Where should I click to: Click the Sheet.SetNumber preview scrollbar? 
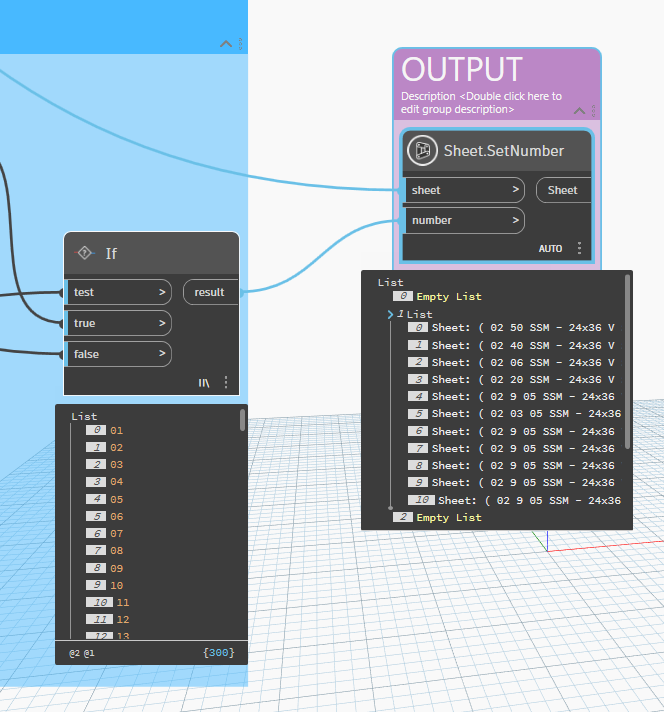tap(628, 361)
